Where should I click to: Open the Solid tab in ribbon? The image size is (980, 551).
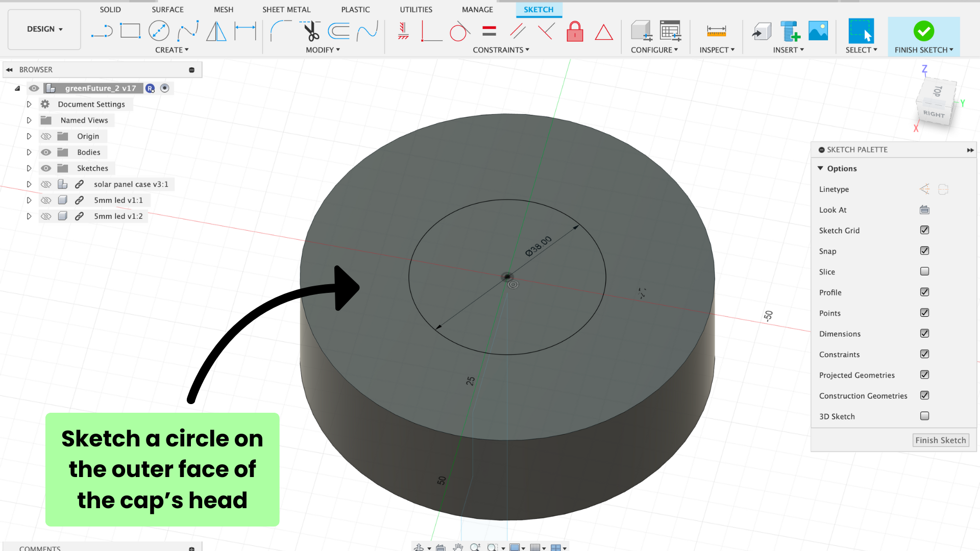[x=110, y=9]
